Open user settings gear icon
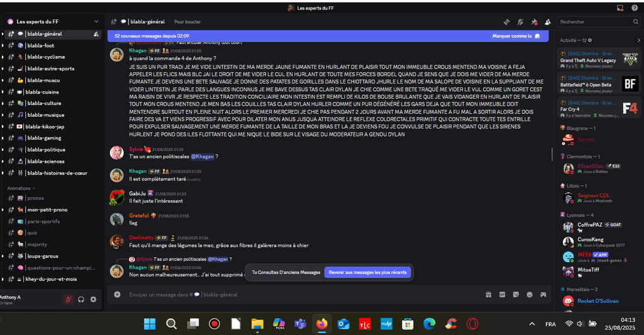Viewport: 644px width, 335px height. point(93,299)
